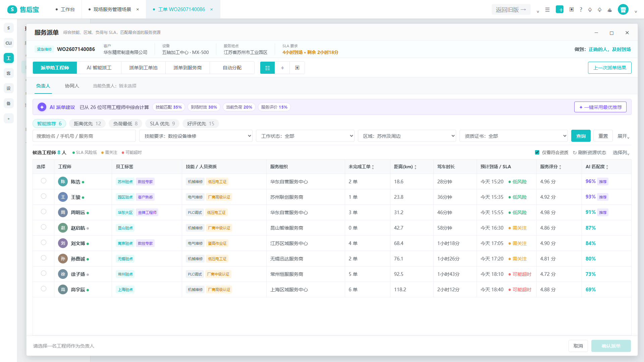Select radio button for 周明远
Viewport: 644px width, 362px height.
44,212
